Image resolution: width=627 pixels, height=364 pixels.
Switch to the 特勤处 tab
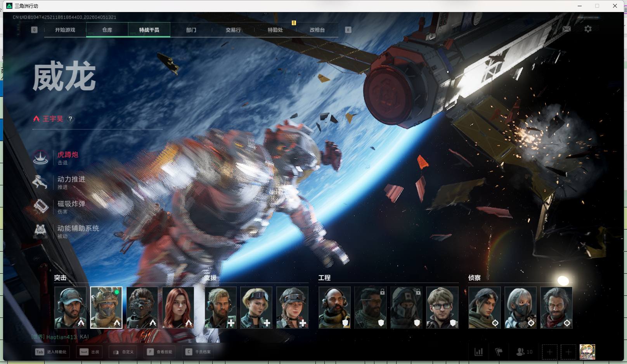click(x=275, y=30)
